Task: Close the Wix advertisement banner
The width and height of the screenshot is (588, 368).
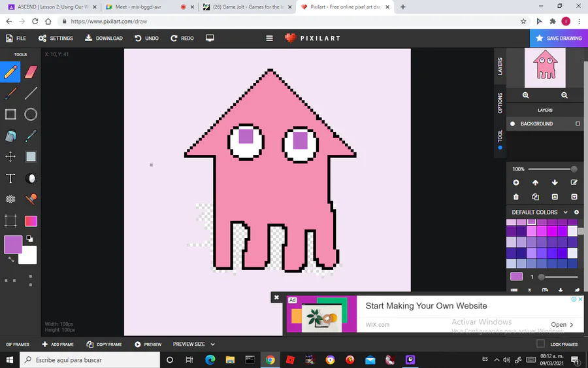Action: (x=276, y=297)
